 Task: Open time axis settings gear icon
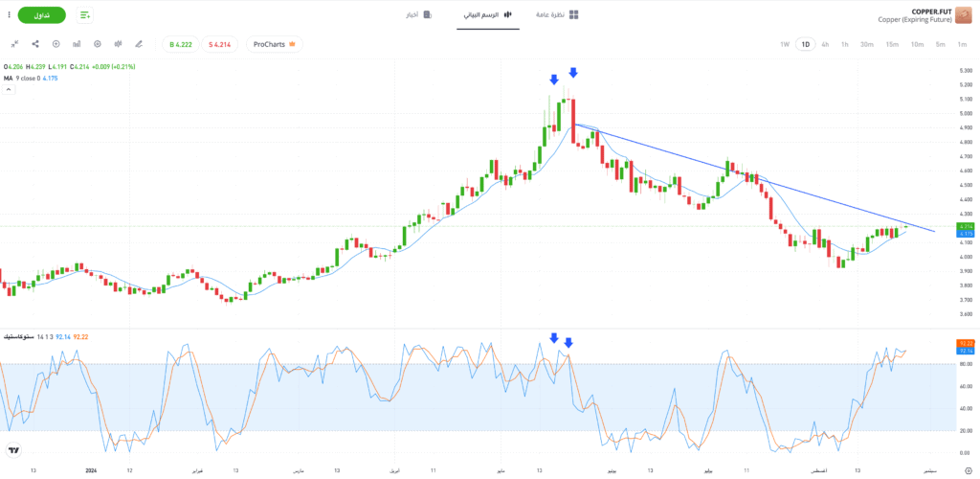[x=969, y=470]
